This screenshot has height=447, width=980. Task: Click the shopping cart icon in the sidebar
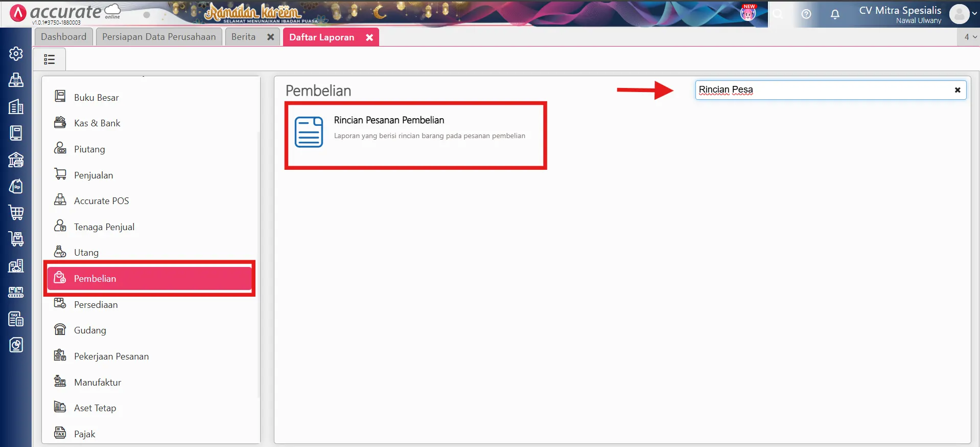(x=16, y=212)
